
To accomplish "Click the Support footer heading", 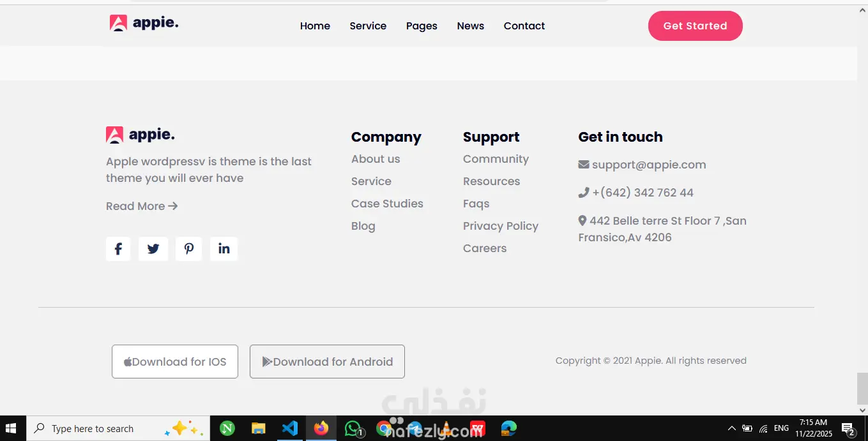I will (491, 137).
